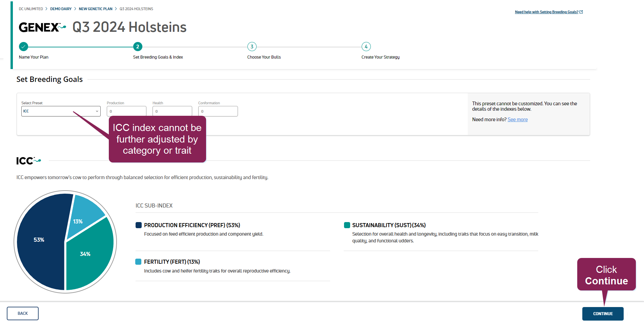Click the BACK button
This screenshot has height=326, width=644.
(23, 313)
